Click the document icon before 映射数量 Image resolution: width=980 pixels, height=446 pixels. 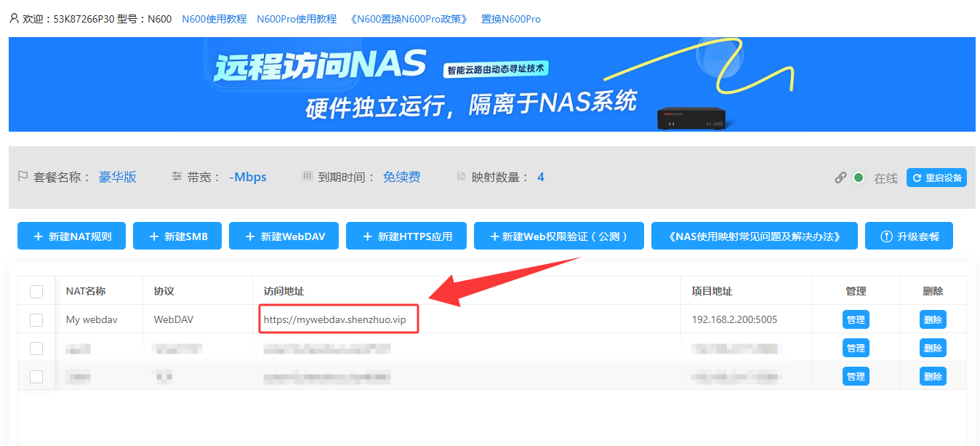[x=461, y=177]
